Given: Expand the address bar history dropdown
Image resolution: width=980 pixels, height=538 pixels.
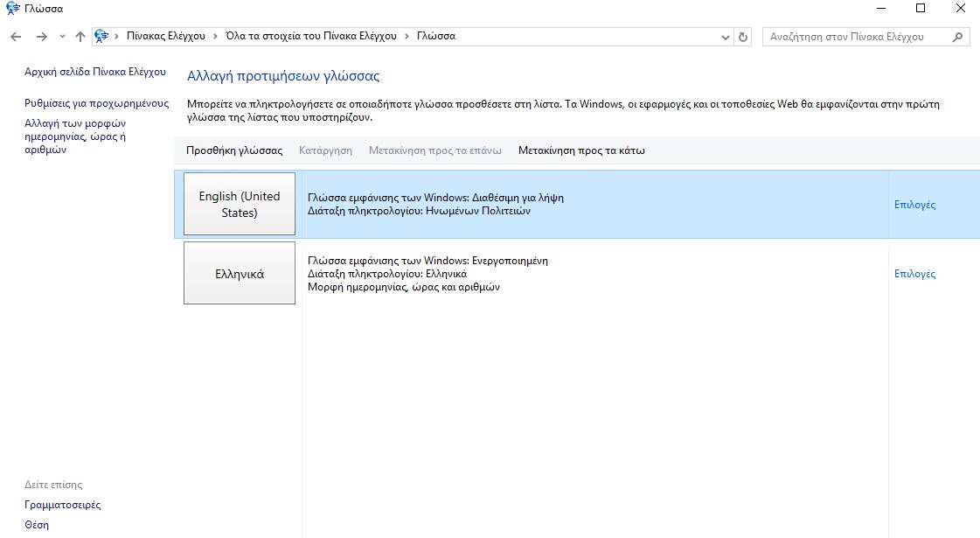Looking at the screenshot, I should point(725,37).
